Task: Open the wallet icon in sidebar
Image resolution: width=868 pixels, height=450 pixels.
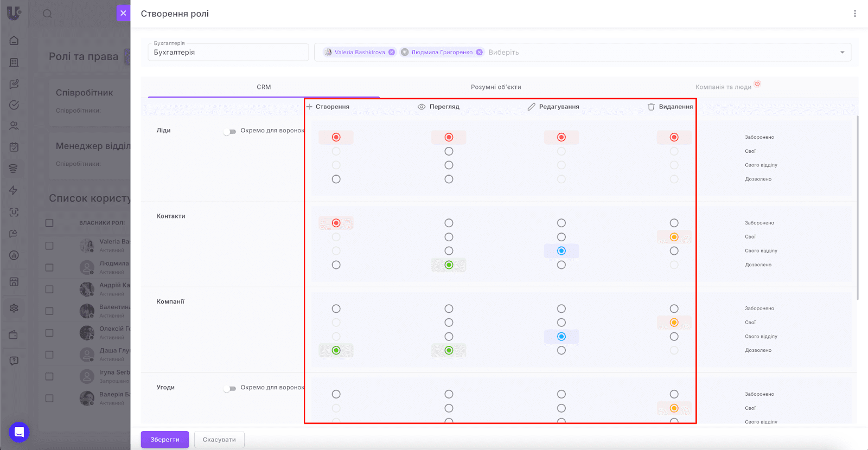Action: (x=14, y=335)
